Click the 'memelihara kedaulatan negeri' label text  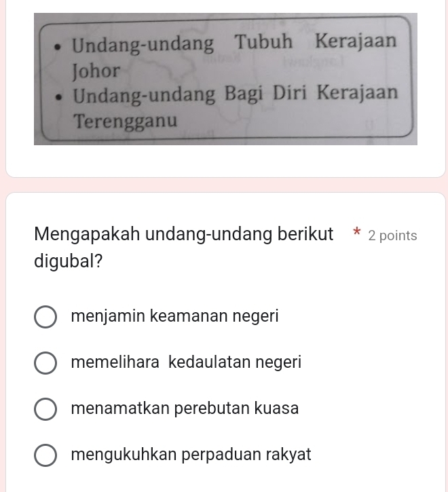(x=185, y=362)
